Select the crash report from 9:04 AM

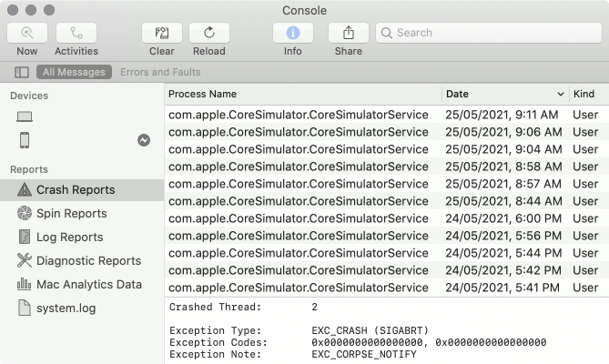(x=387, y=149)
